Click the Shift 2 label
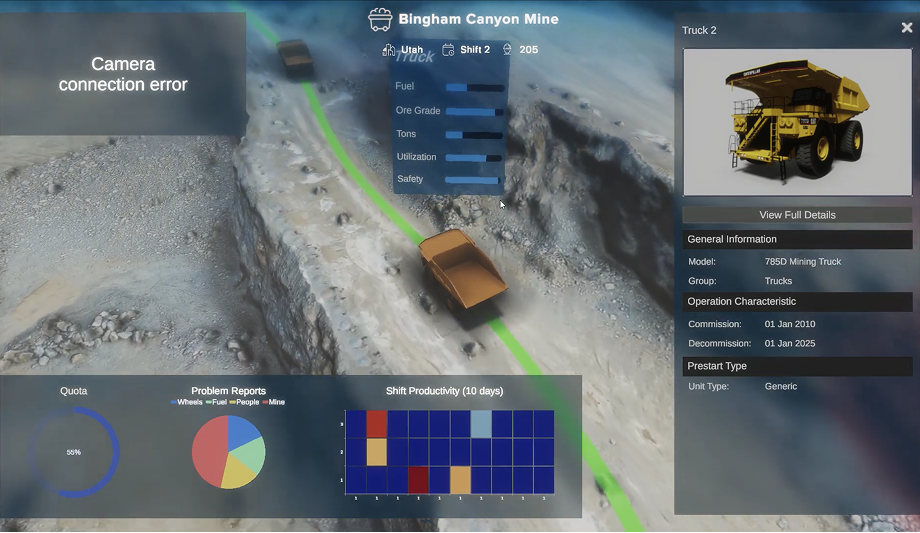This screenshot has height=533, width=920. point(475,50)
